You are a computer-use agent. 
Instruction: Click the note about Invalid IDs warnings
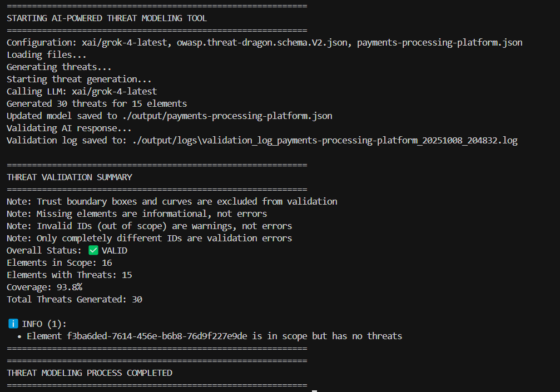pyautogui.click(x=149, y=226)
